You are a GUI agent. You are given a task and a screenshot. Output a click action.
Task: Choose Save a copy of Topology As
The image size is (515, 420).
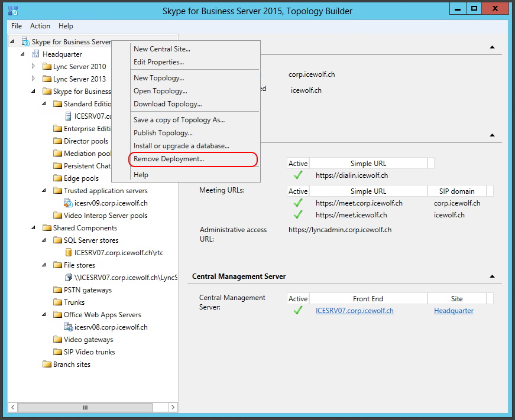coord(195,120)
